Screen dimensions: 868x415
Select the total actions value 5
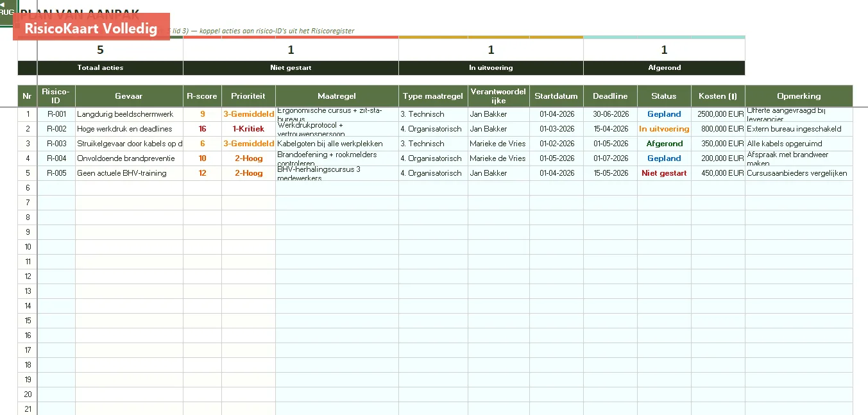100,50
